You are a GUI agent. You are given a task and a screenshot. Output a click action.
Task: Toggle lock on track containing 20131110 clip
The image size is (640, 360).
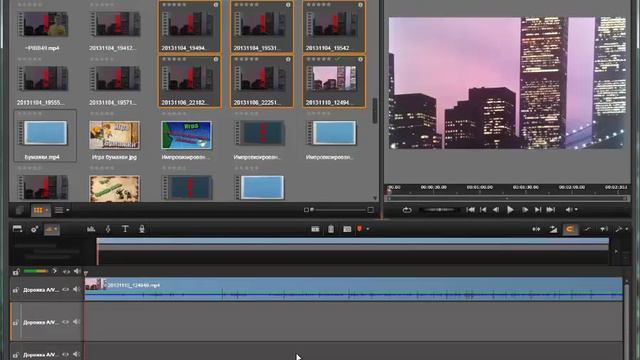[16, 290]
